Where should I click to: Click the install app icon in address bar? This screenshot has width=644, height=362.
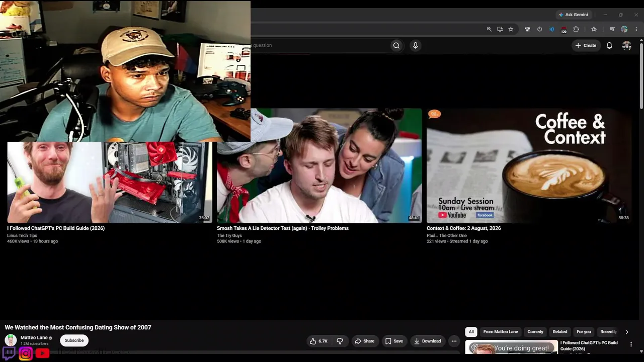(x=500, y=29)
